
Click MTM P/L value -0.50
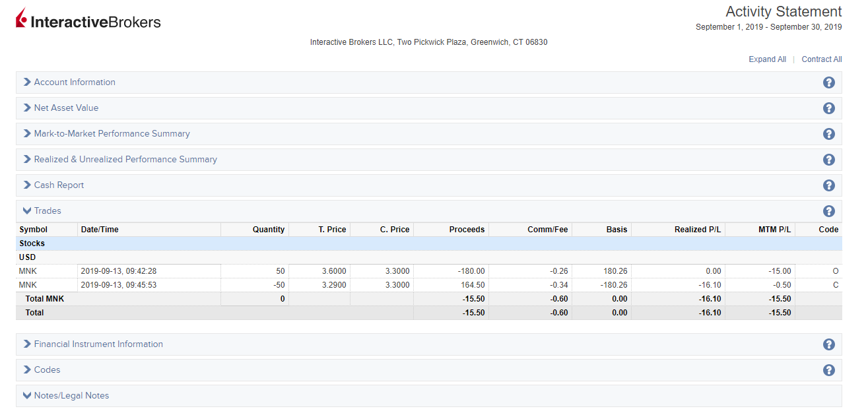[781, 285]
